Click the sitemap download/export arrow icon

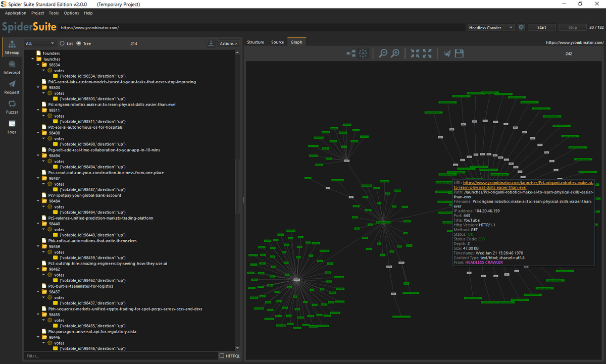211,43
